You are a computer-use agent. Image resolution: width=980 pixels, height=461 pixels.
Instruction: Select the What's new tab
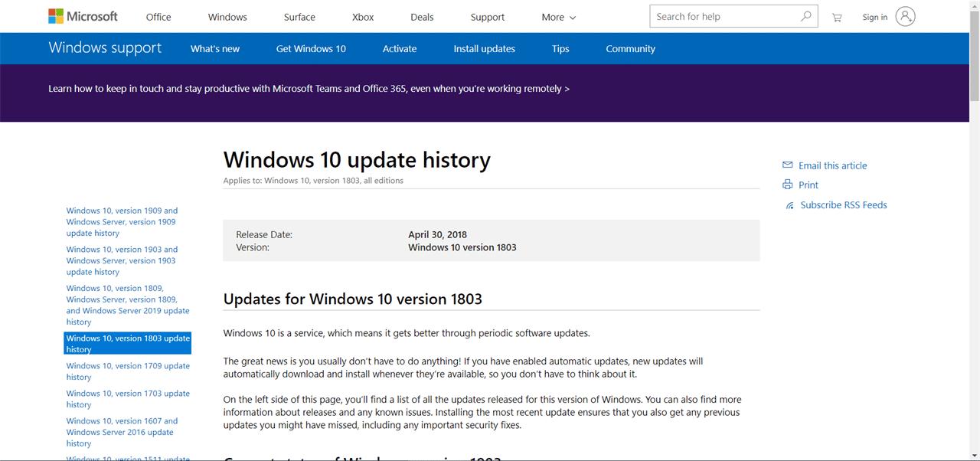point(214,48)
